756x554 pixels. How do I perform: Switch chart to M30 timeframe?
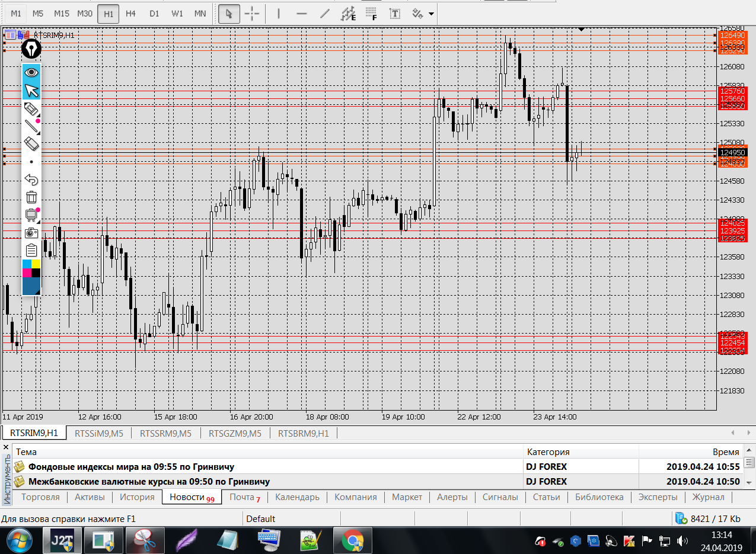click(x=85, y=13)
